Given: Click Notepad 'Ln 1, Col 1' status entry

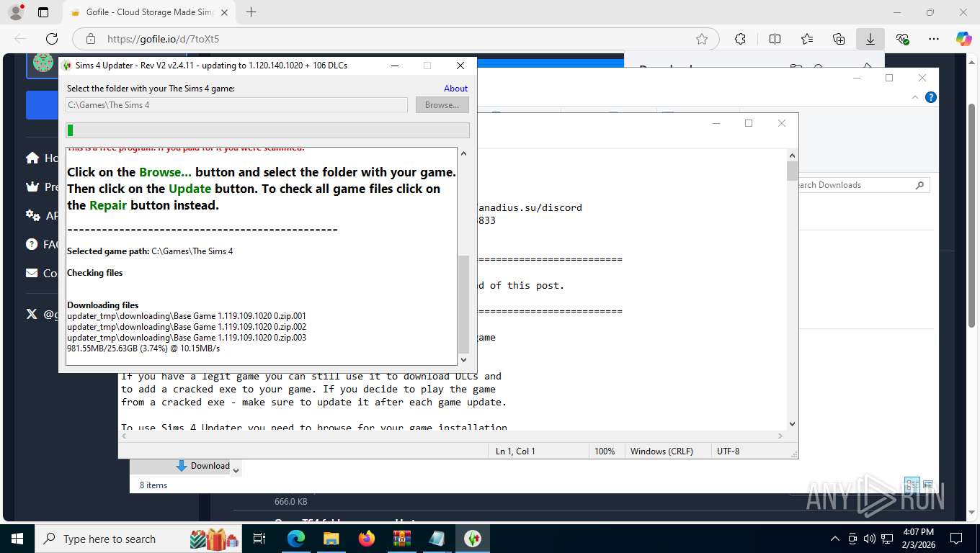Looking at the screenshot, I should point(515,451).
